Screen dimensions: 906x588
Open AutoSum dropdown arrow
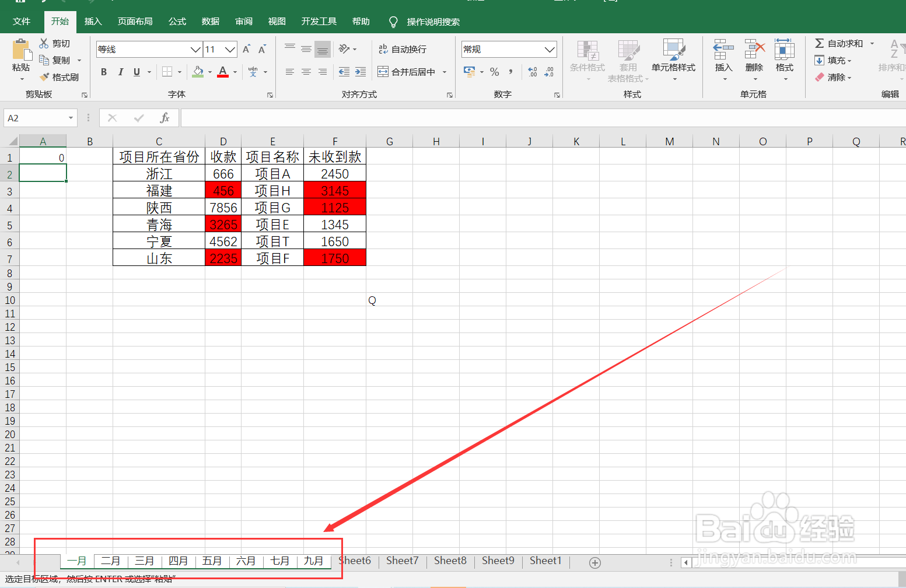[872, 43]
